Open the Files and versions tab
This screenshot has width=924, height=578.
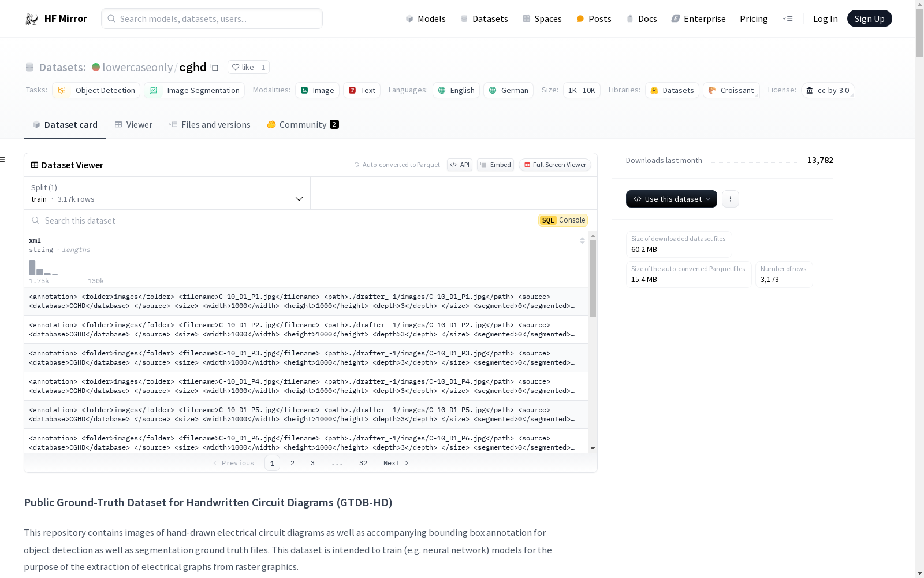[210, 124]
